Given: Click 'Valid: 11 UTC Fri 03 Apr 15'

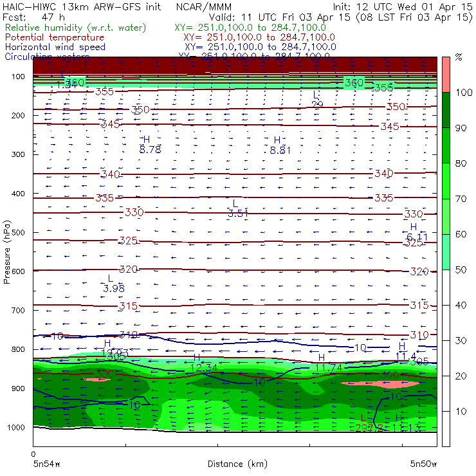Looking at the screenshot, I should 280,17.
